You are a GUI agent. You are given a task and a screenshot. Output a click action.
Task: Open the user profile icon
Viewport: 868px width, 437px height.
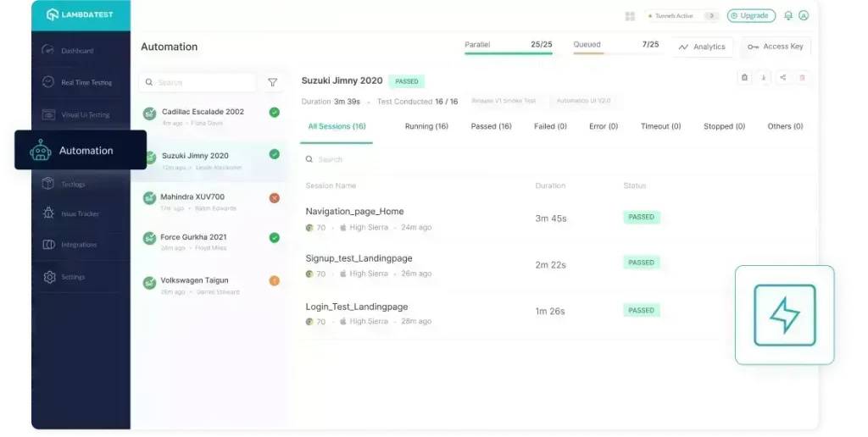tap(804, 15)
